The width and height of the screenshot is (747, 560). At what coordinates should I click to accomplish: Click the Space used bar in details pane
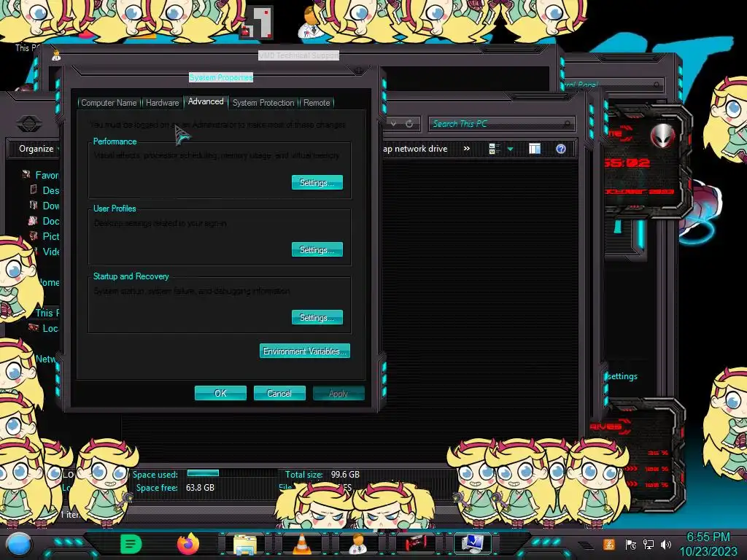click(203, 473)
